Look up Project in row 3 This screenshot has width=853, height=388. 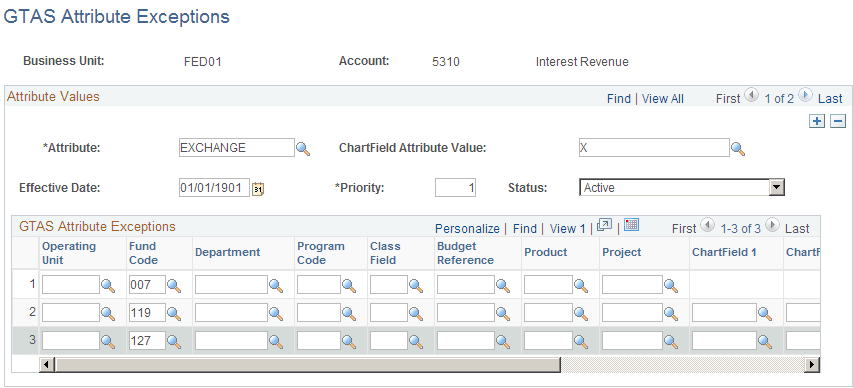[x=671, y=342]
